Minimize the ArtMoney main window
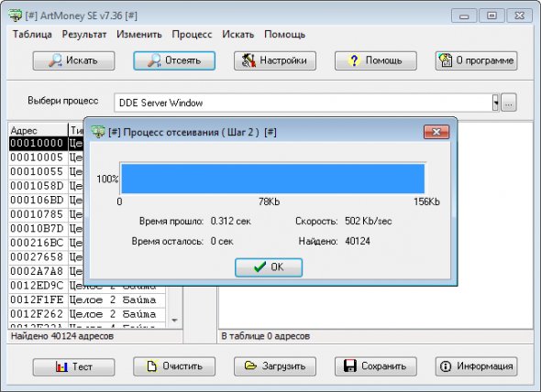 coord(464,16)
